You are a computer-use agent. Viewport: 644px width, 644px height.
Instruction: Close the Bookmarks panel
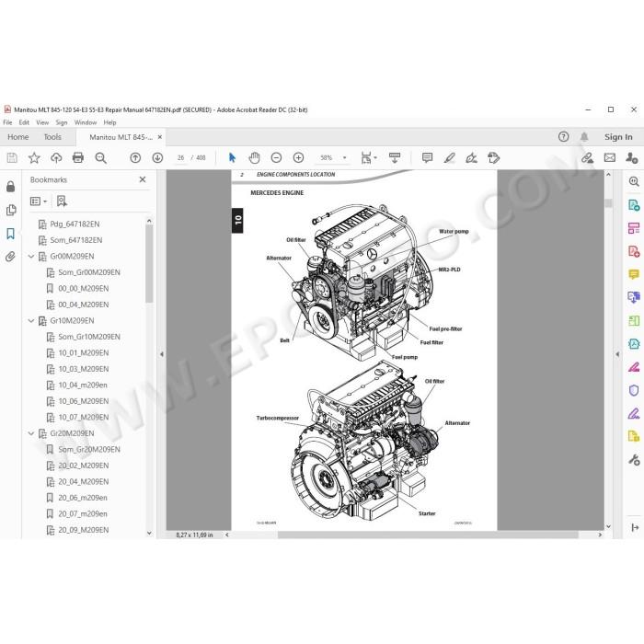(x=143, y=179)
